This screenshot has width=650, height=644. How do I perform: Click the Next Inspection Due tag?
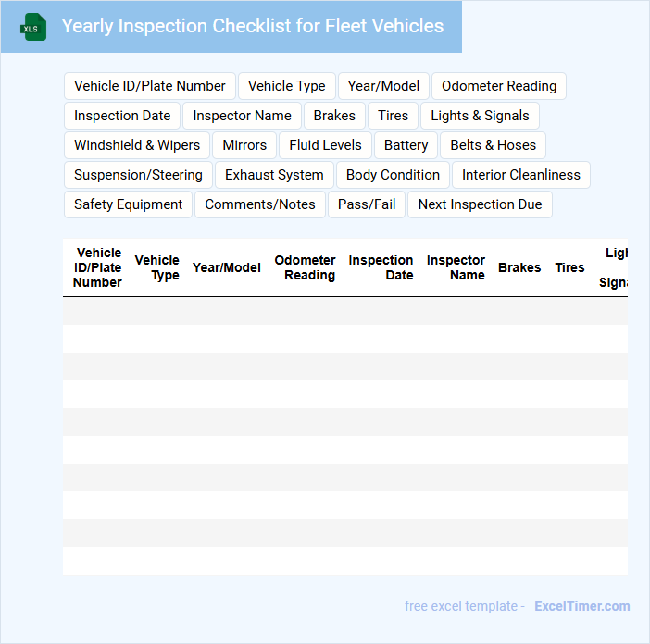pyautogui.click(x=480, y=204)
